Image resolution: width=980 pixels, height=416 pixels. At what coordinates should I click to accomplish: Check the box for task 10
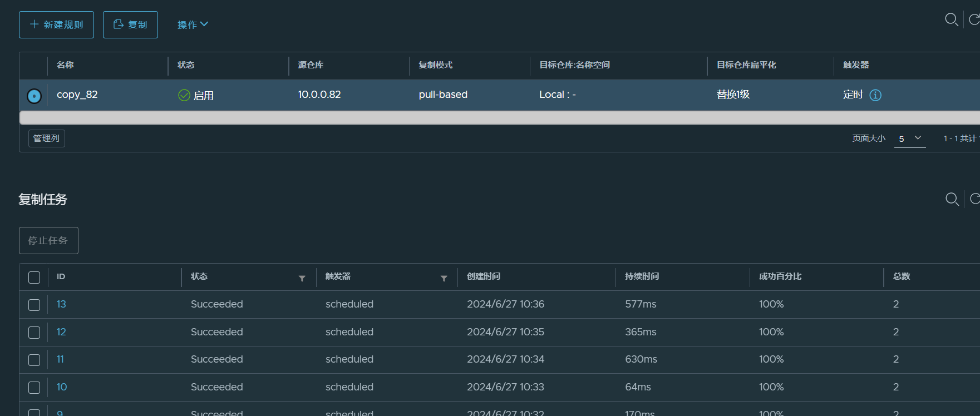point(34,388)
